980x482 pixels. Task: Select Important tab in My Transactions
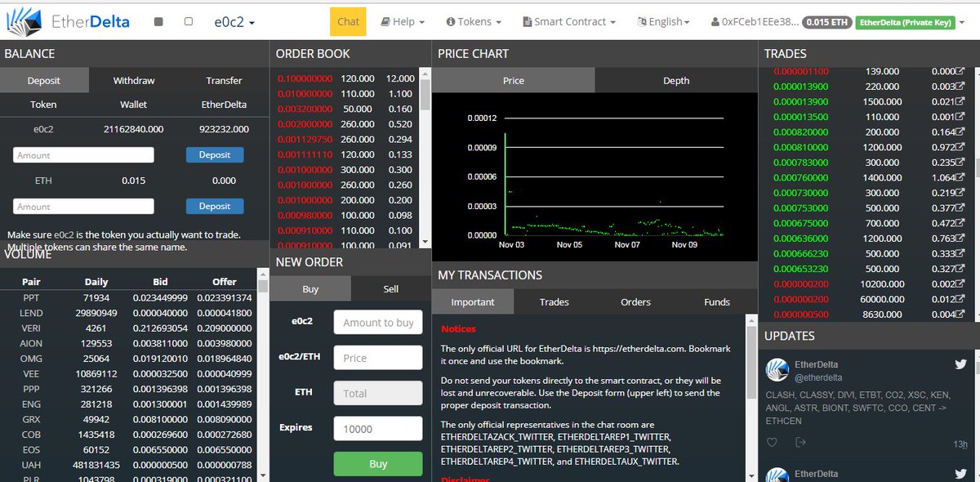click(473, 301)
